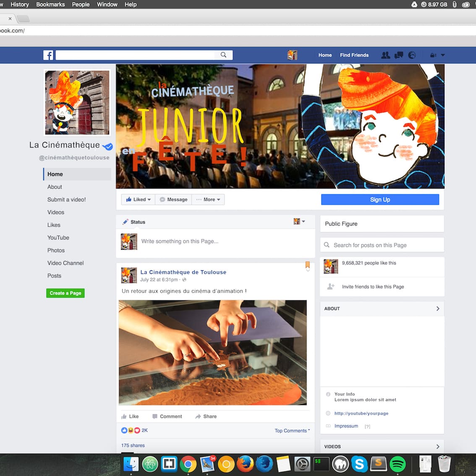Open the friend requests icon
The width and height of the screenshot is (476, 476).
coord(385,55)
